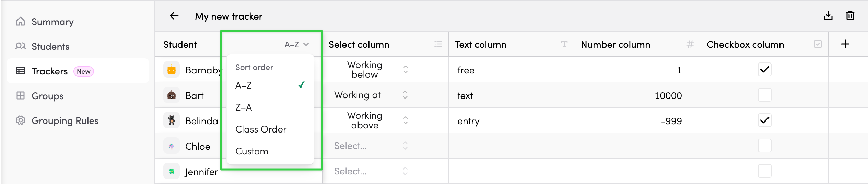Choose Z–A from the sort order menu
The height and width of the screenshot is (184, 868).
[x=244, y=107]
